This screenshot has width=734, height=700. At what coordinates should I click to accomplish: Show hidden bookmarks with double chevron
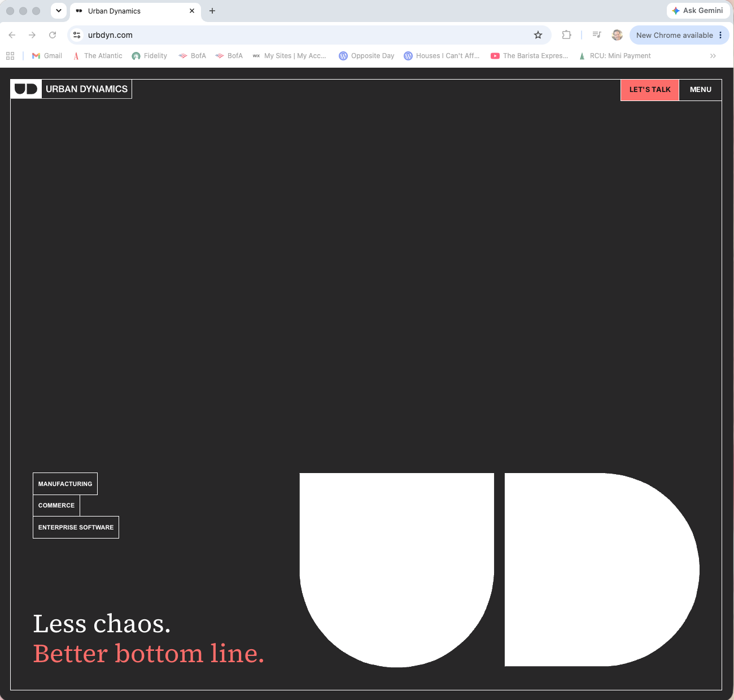[x=713, y=56]
